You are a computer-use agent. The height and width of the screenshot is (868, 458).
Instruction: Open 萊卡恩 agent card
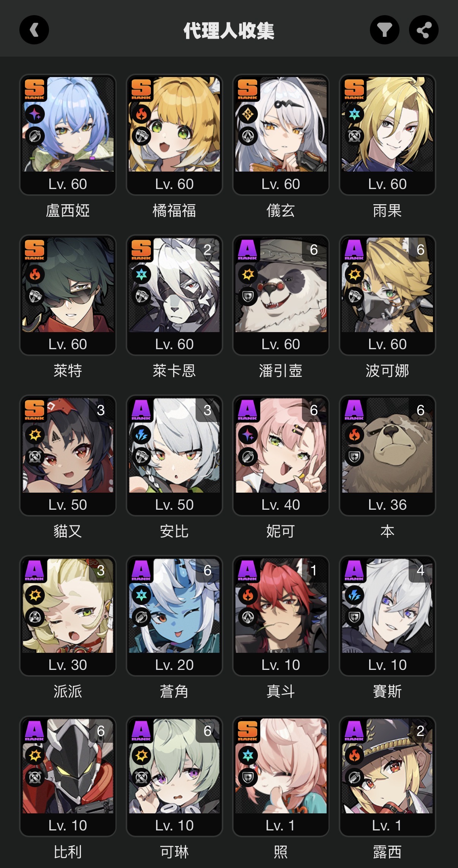coord(174,295)
